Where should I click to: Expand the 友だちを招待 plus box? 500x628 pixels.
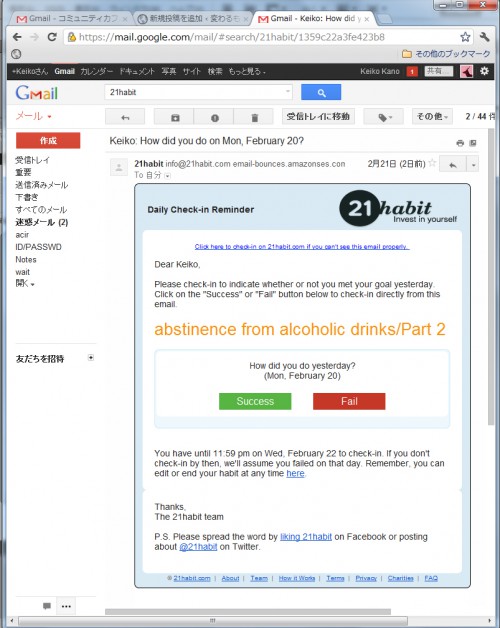91,358
